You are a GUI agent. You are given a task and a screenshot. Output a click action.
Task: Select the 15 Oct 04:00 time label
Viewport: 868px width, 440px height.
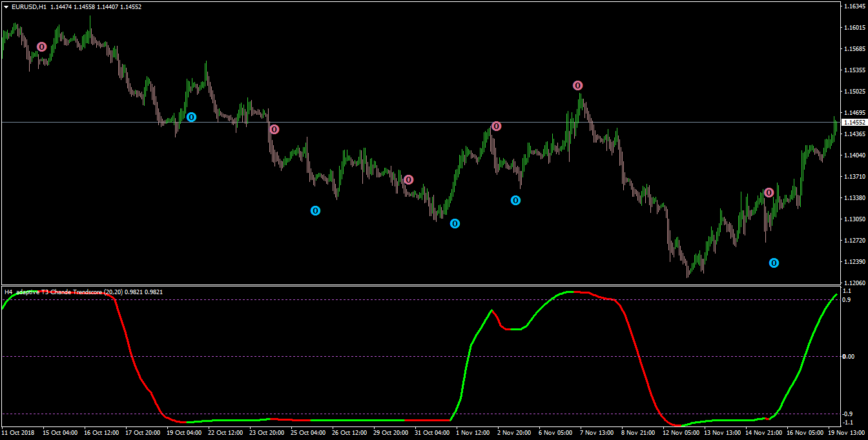click(60, 433)
